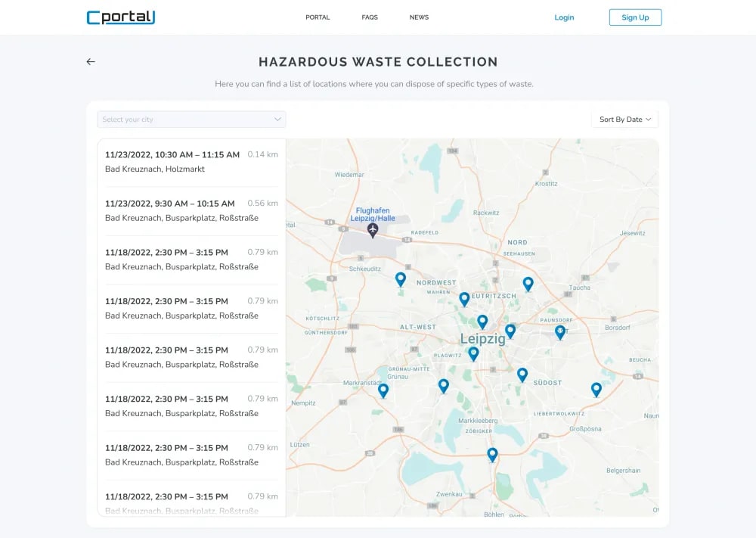Select the Bad Kreuznach, Holzmarkt entry
This screenshot has width=756, height=538.
(191, 162)
